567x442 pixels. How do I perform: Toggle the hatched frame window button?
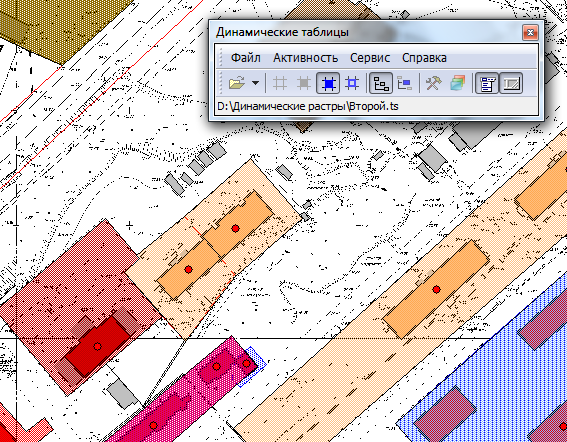tap(511, 84)
